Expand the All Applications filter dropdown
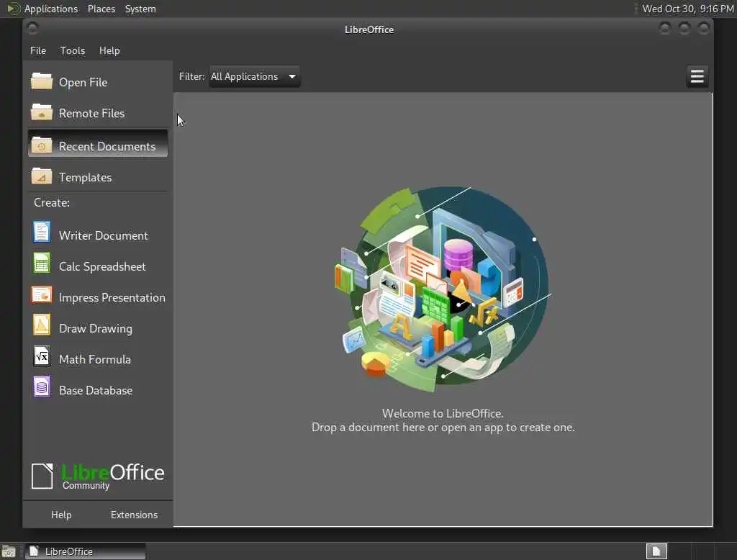The width and height of the screenshot is (737, 560). click(x=254, y=76)
